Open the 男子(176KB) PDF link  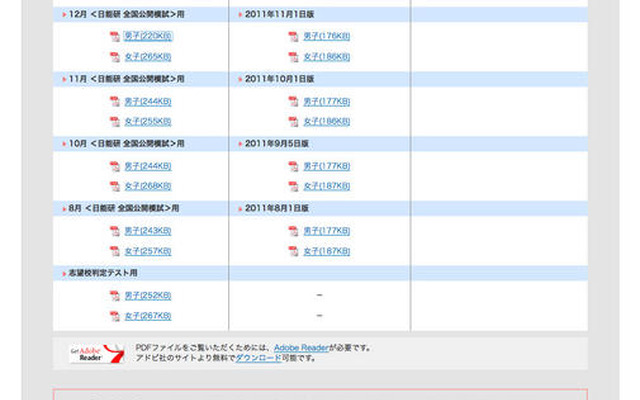pos(327,36)
